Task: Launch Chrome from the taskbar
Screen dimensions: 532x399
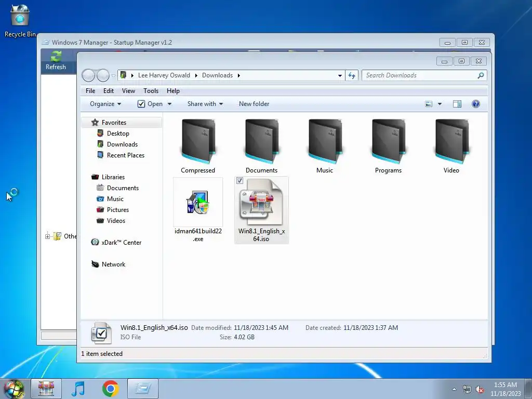Action: pos(110,389)
